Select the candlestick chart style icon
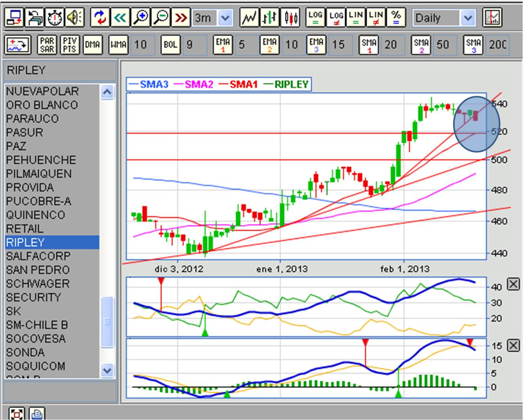The image size is (523, 420). pyautogui.click(x=291, y=18)
